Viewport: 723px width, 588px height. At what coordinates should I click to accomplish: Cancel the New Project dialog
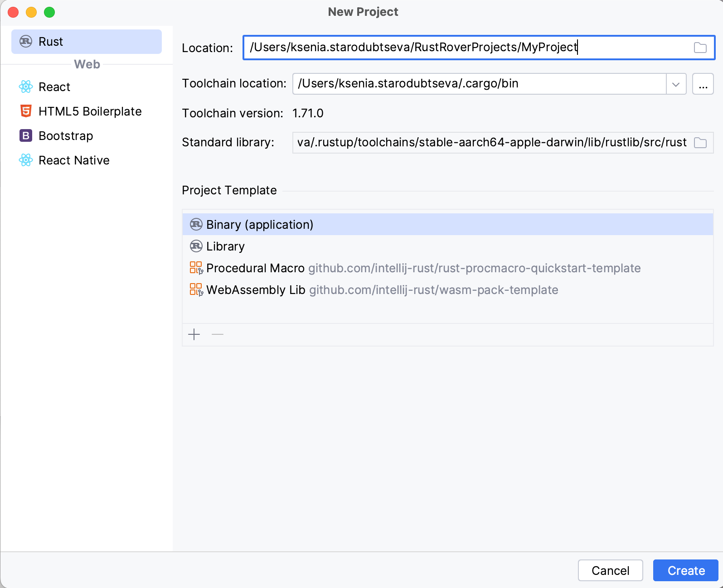(x=610, y=570)
